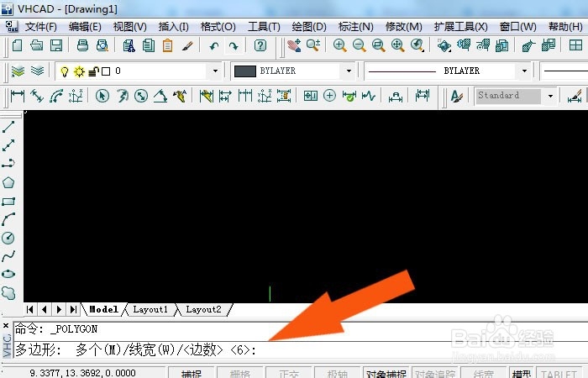Toggle 正交 ortho mode in status bar
Image resolution: width=588 pixels, height=378 pixels.
(289, 374)
